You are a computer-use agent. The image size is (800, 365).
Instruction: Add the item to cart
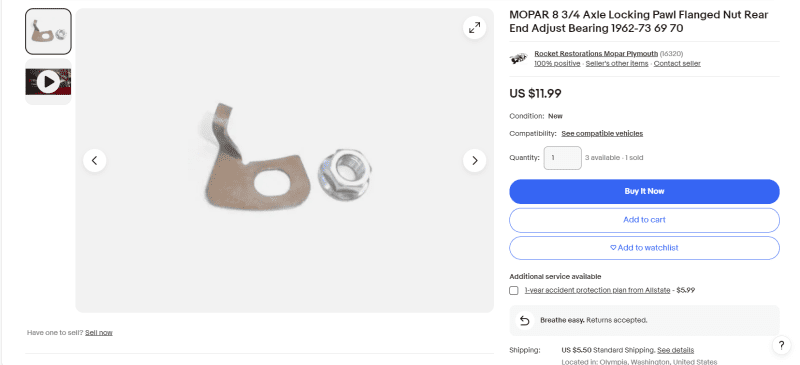click(644, 220)
